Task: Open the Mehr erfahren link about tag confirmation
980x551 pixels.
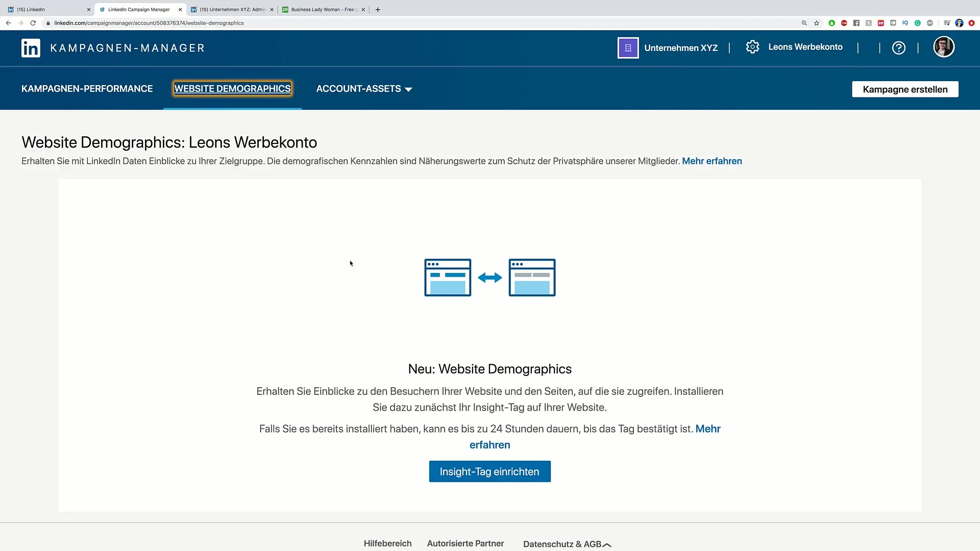Action: click(708, 429)
